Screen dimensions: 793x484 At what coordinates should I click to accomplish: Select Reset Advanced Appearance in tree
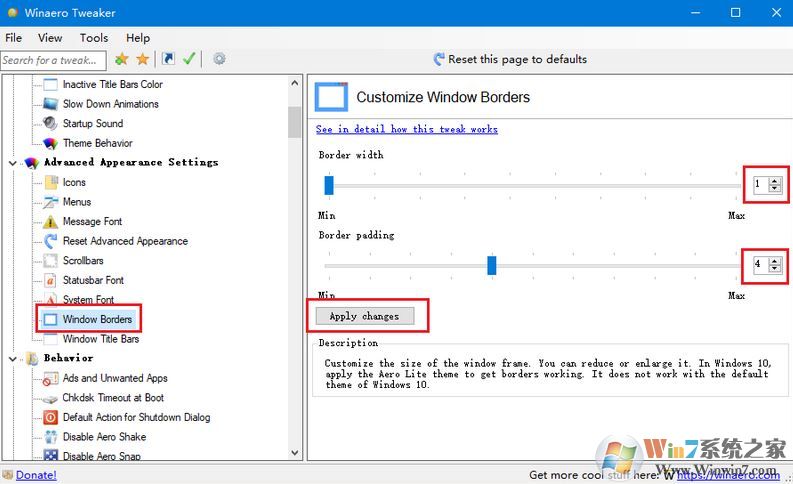tap(124, 241)
